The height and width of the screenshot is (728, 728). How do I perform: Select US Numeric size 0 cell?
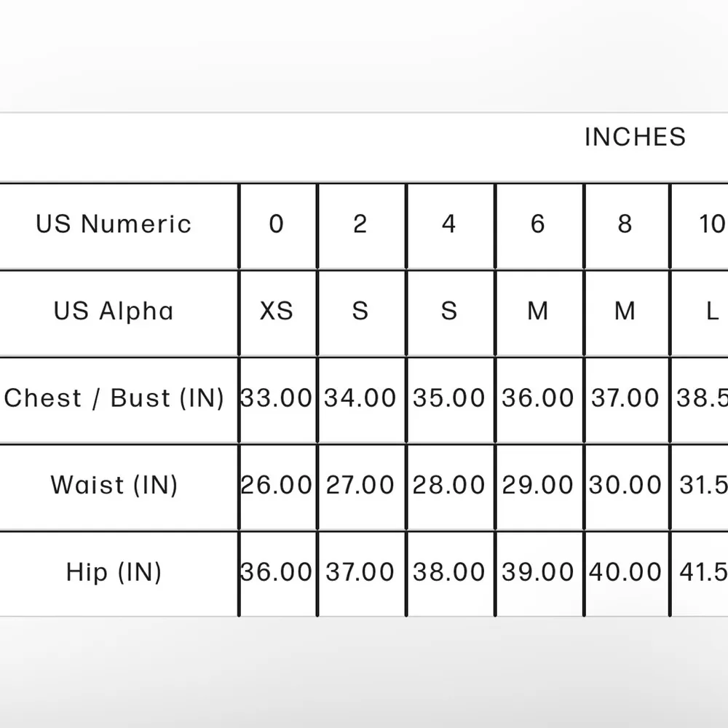tap(276, 224)
